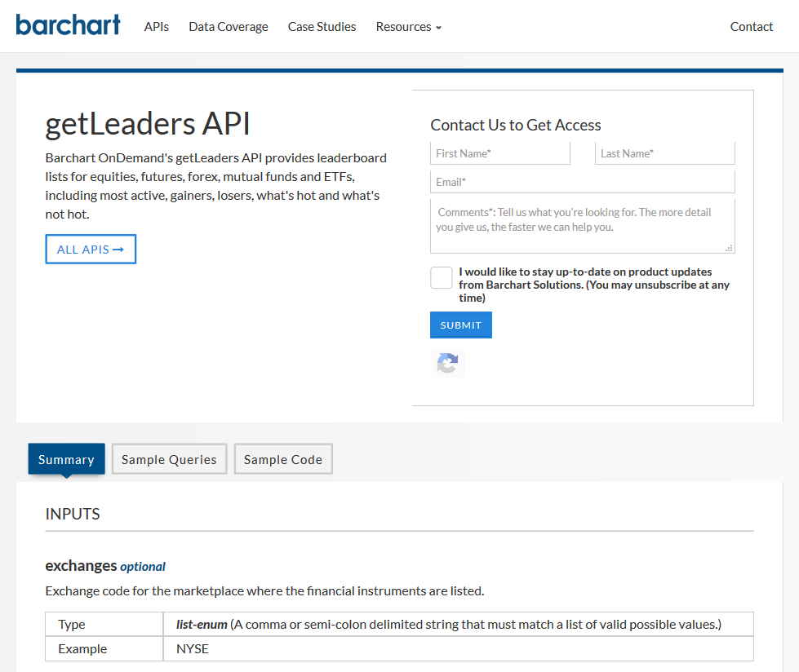Screen dimensions: 799x672
Task: Open the Contact page link
Action: tap(752, 26)
